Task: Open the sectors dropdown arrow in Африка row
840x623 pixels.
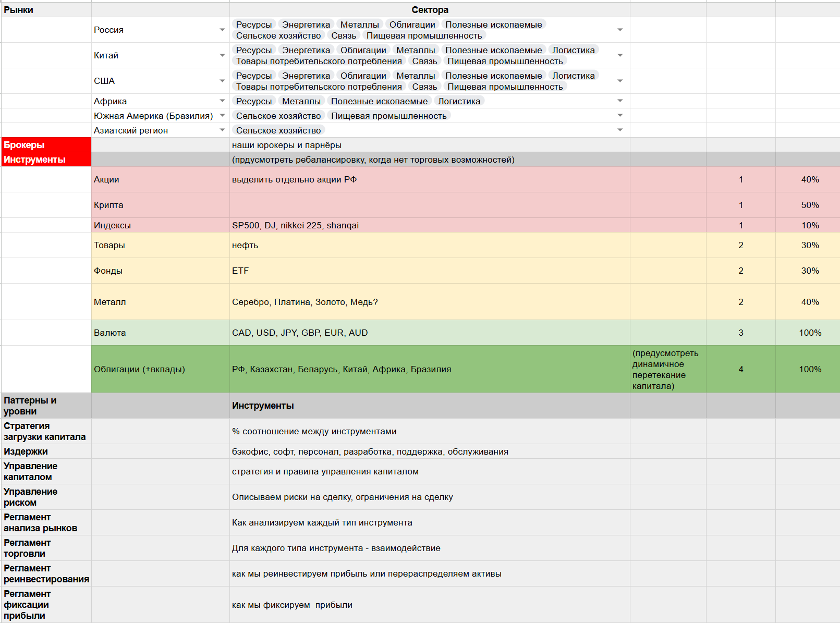Action: (620, 101)
